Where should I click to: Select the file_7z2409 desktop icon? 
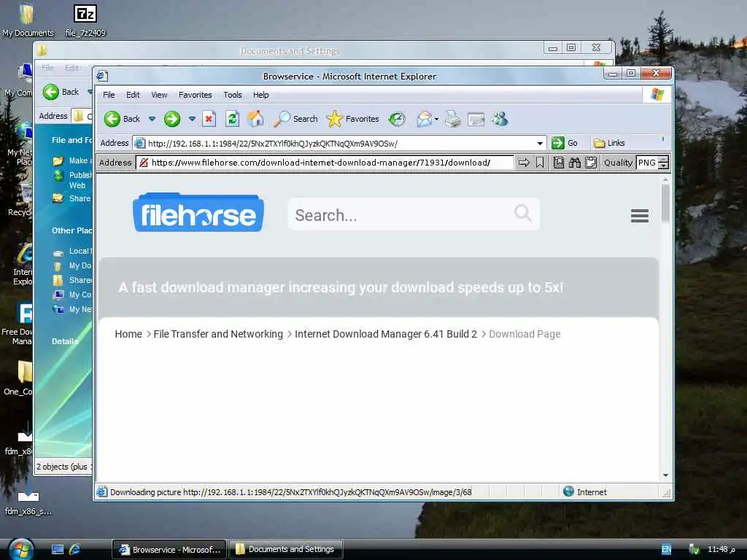[x=85, y=20]
